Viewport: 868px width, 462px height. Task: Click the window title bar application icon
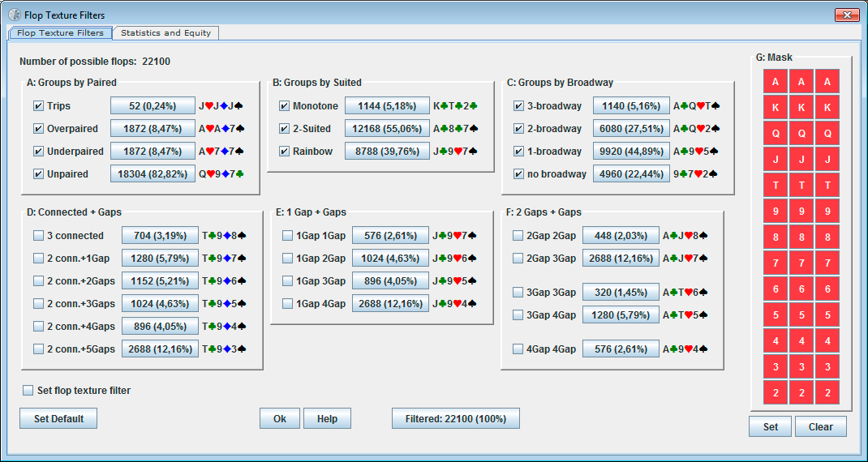pyautogui.click(x=15, y=15)
